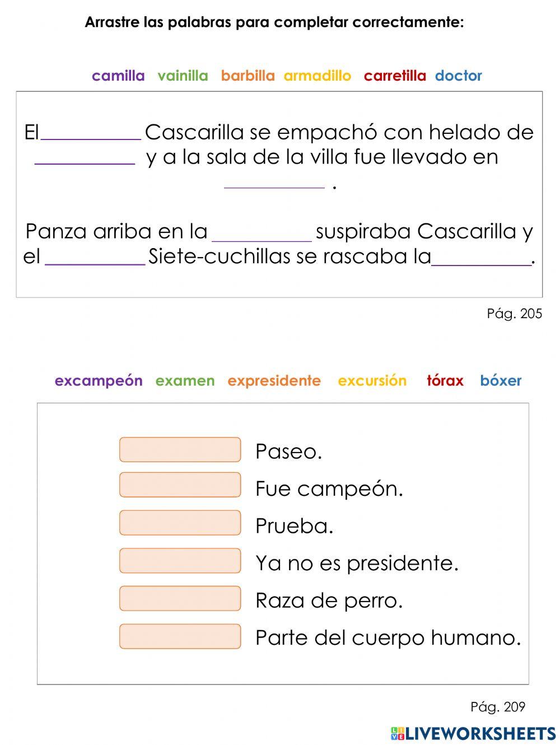Click the box beside Parte del cuerpo humano
Screen dimensions: 560x745
pos(180,636)
